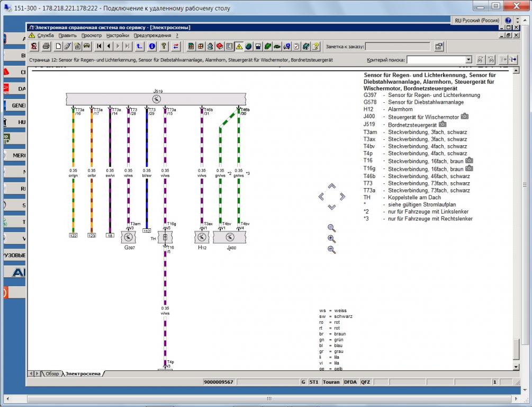Screen dimensions: 532x407
Task: Open the Предупреждения menu
Action: tap(152, 36)
